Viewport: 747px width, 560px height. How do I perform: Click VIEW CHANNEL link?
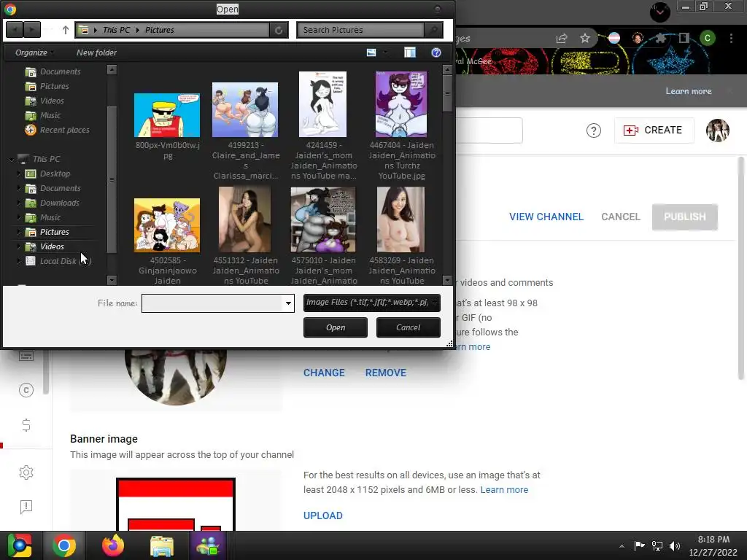point(546,217)
